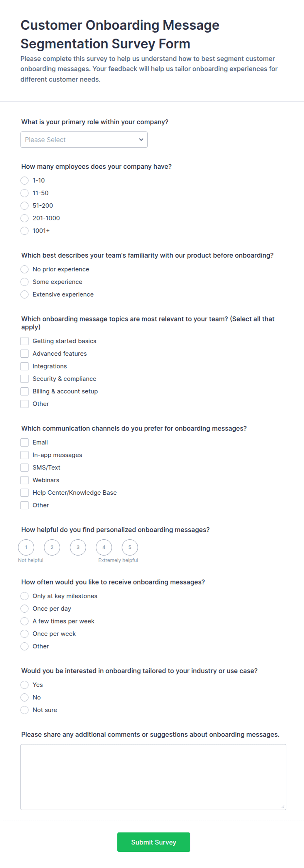Select Only at key milestones frequency
Viewport: 304px width, 868px height.
[x=25, y=596]
